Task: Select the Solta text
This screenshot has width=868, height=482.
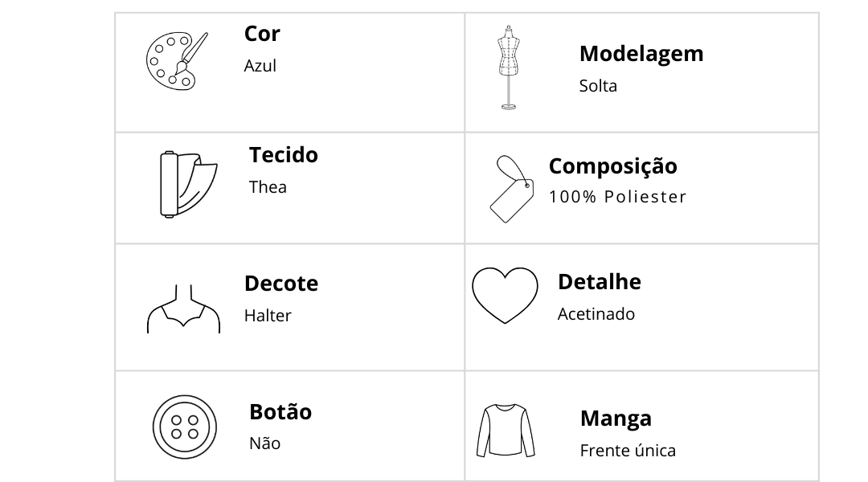Action: (x=598, y=86)
